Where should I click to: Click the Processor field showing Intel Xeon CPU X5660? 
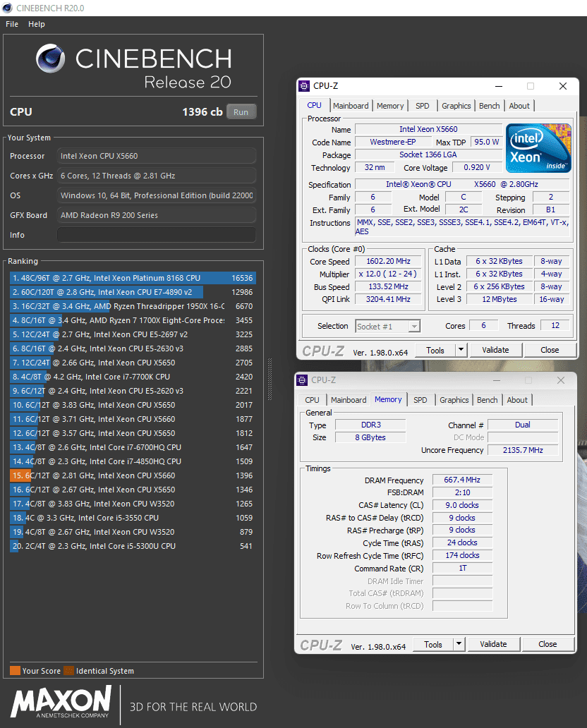[x=157, y=156]
